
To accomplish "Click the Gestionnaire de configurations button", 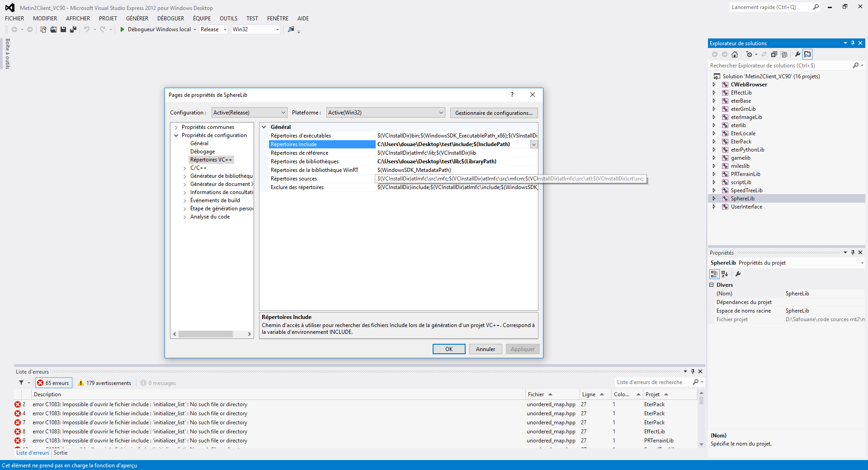I will pyautogui.click(x=494, y=113).
